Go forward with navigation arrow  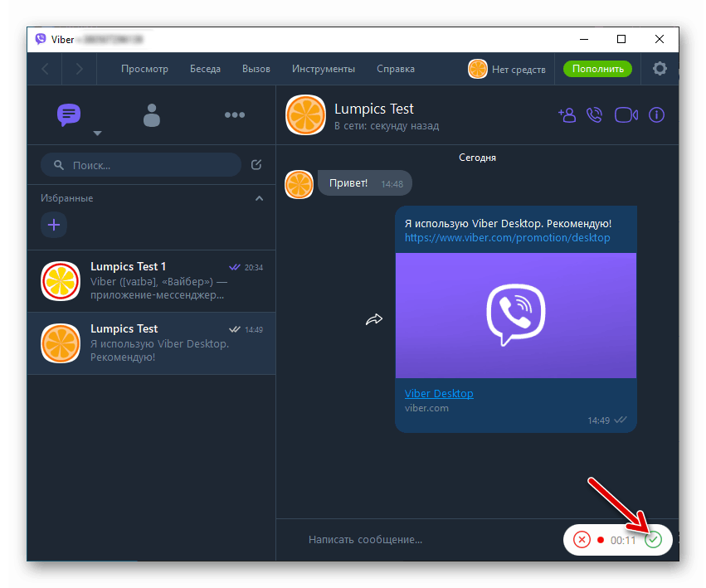point(80,69)
